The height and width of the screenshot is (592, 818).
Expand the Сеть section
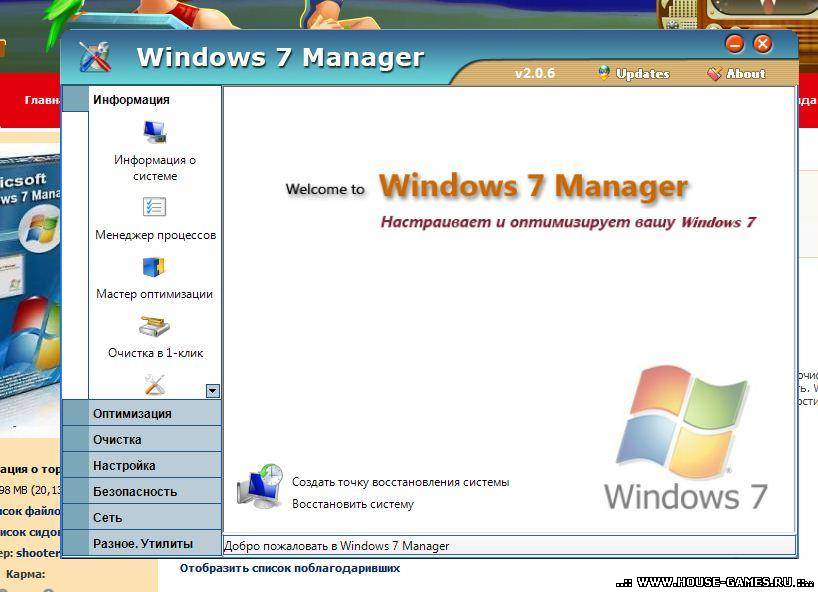pos(142,517)
